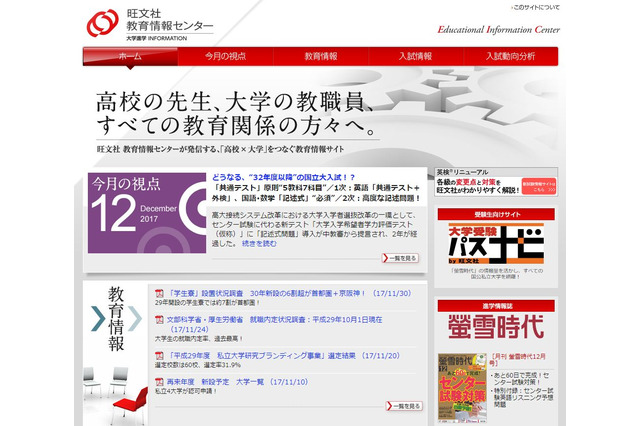640x426 pixels.
Task: Click text 選定校数は60校、選定率31.9%
Action: point(198,365)
